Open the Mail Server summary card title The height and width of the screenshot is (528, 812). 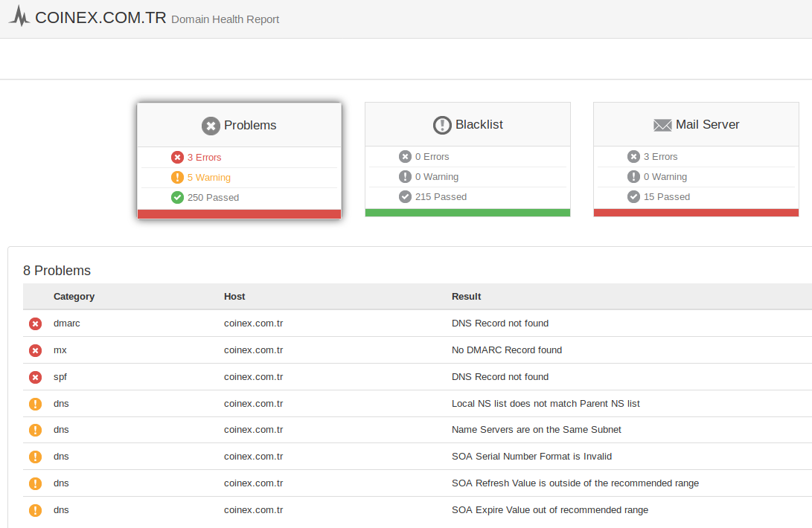click(x=707, y=125)
